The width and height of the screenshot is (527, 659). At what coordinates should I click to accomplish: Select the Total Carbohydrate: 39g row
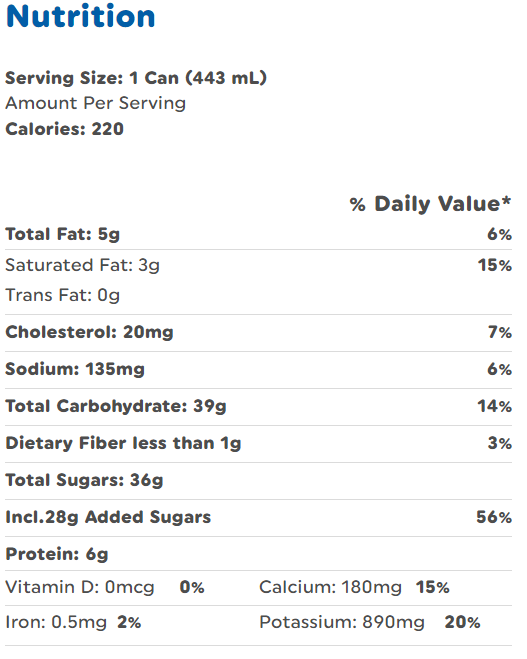click(x=258, y=406)
